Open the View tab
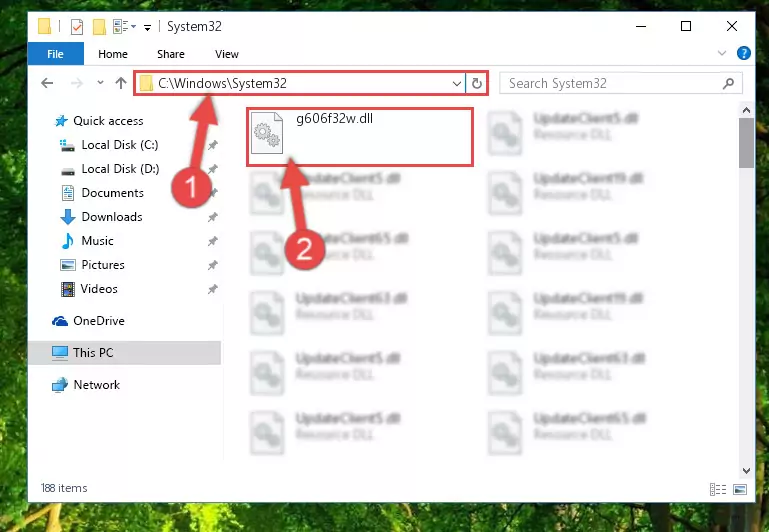 pyautogui.click(x=227, y=54)
